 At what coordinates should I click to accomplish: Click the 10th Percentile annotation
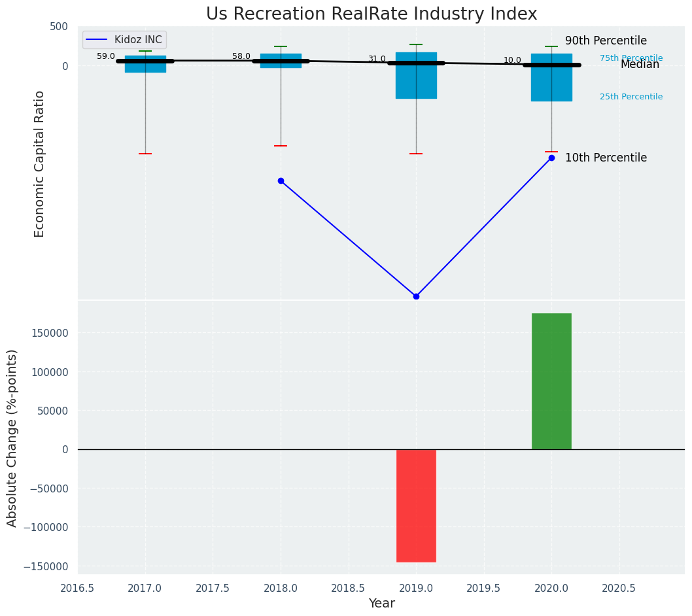(606, 158)
